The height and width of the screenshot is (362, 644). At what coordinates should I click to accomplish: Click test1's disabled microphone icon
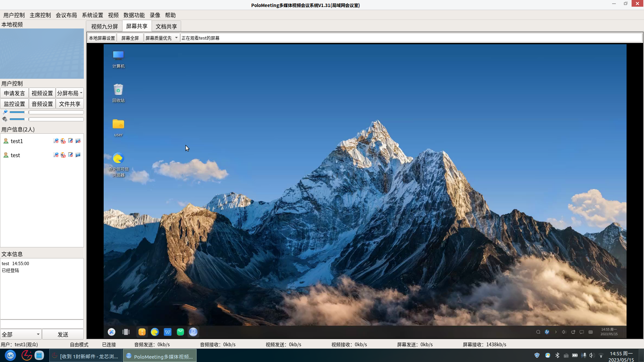[56, 141]
